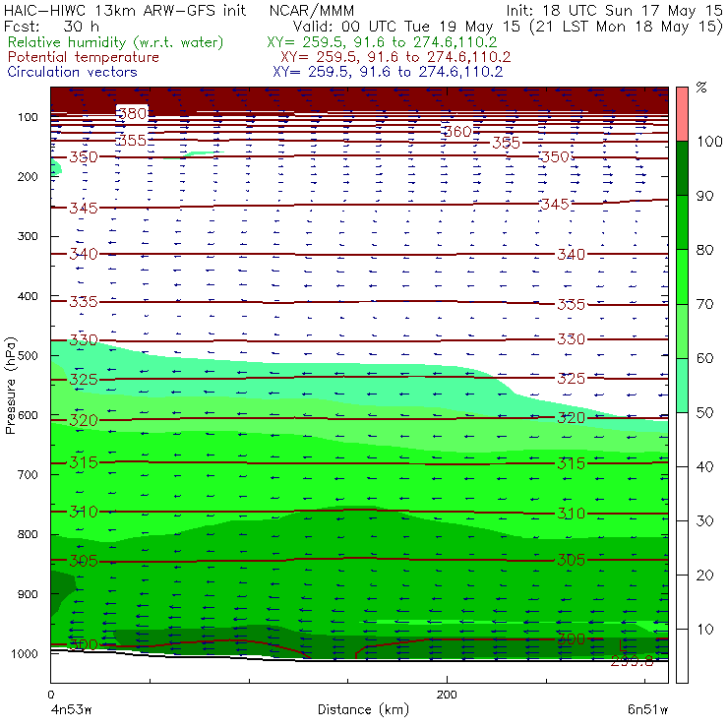The height and width of the screenshot is (728, 728).
Task: Select the 80-90% green colorbar segment
Action: [x=682, y=222]
